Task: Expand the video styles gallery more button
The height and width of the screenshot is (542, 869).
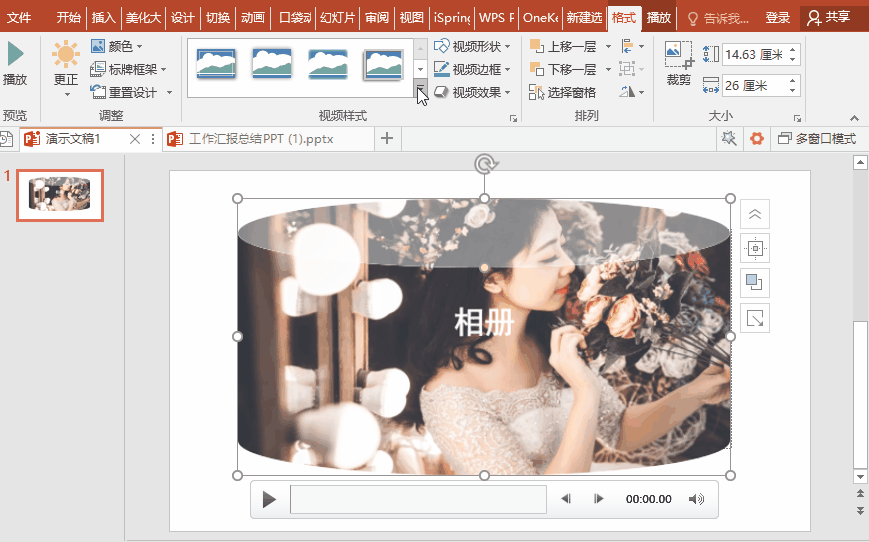Action: coord(421,88)
